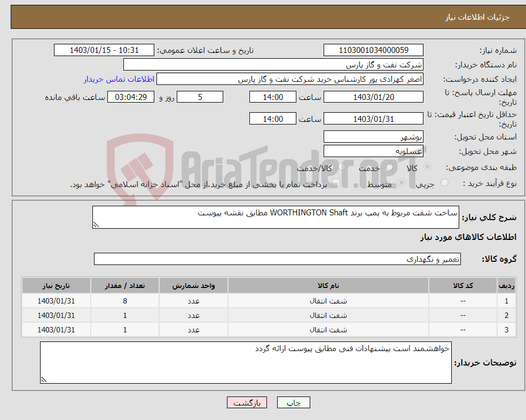Click the جزئیات اطلاعات نیاز page title
This screenshot has width=526, height=420.
[x=477, y=17]
